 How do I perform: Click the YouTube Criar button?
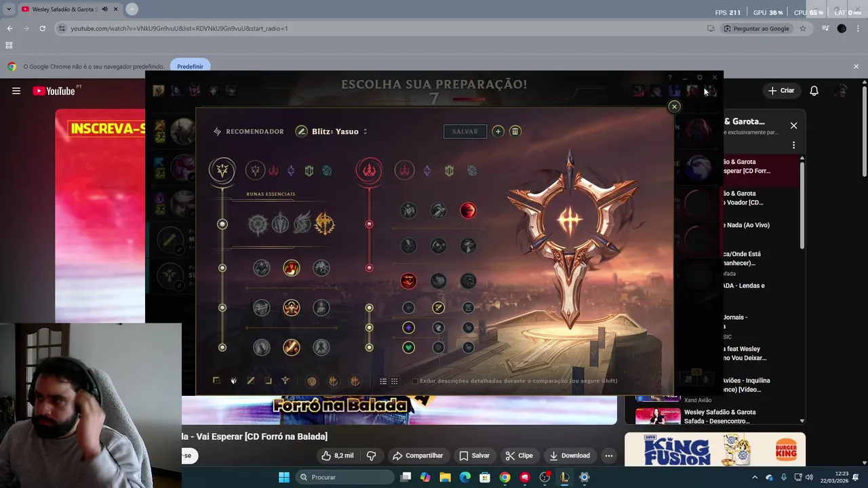tap(781, 91)
